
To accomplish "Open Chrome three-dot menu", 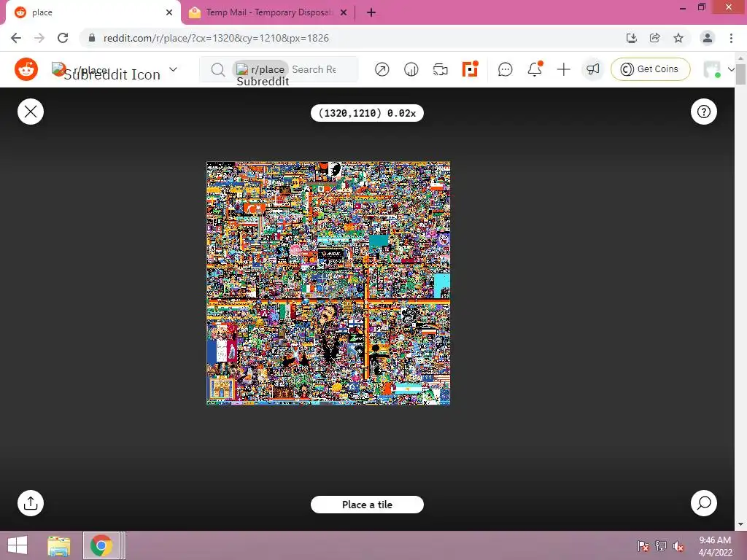I will (731, 38).
